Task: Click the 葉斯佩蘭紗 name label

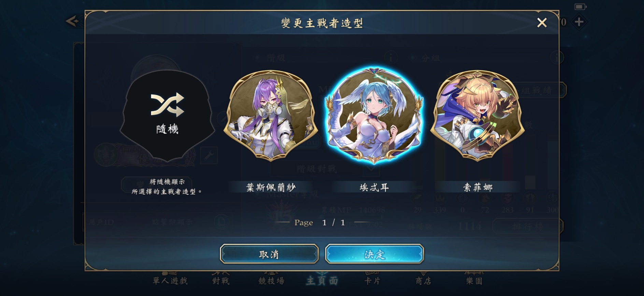Action: [x=271, y=187]
